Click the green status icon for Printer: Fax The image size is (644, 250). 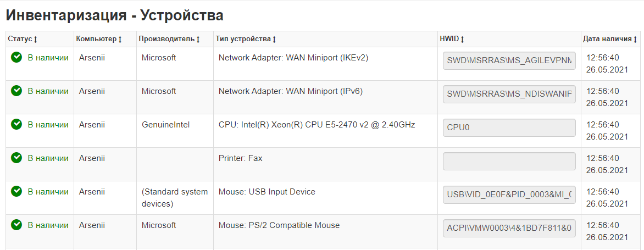coord(16,158)
